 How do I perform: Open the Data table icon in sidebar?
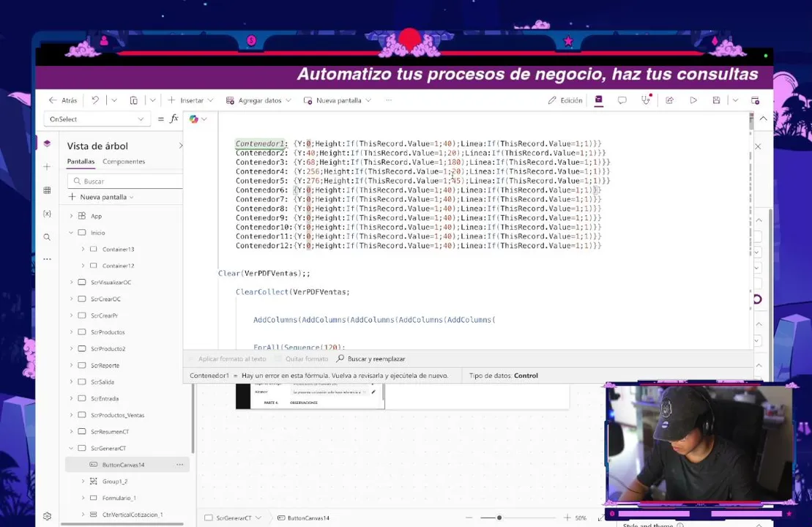[x=47, y=190]
